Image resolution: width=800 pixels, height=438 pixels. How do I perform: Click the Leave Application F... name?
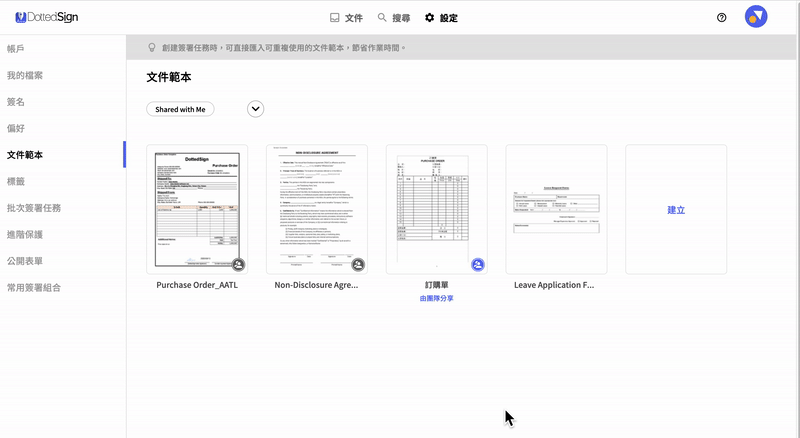click(x=554, y=285)
